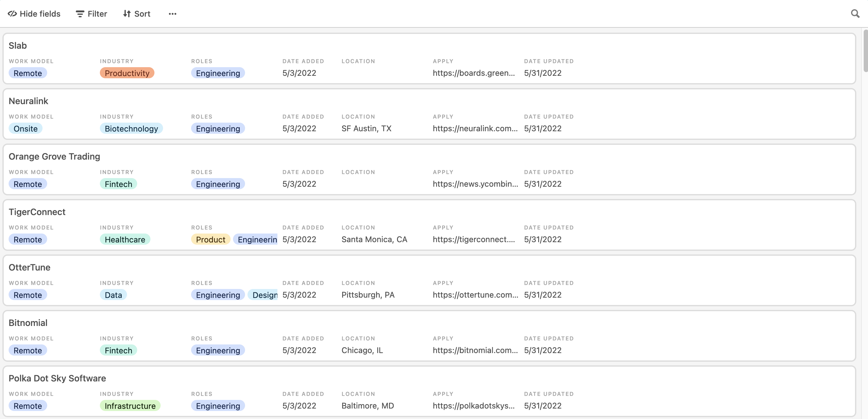This screenshot has height=419, width=868.
Task: Open the TigerConnect apply URL
Action: (x=474, y=239)
